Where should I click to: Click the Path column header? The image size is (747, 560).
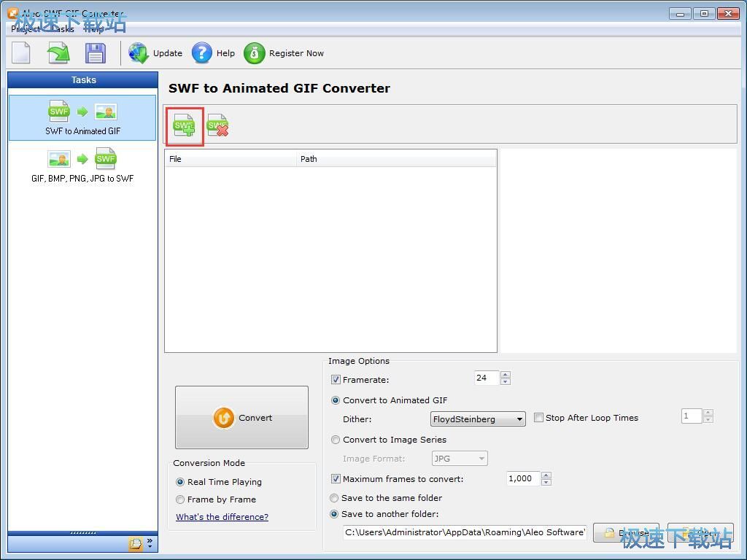point(396,159)
